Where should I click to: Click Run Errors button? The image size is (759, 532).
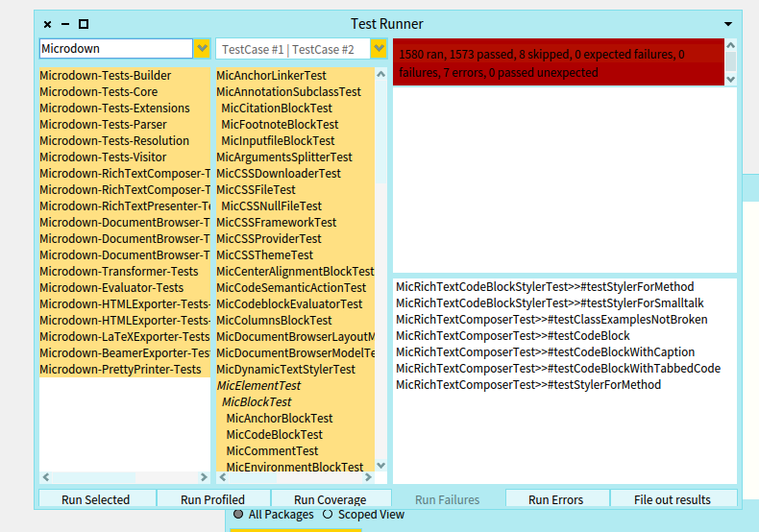556,498
